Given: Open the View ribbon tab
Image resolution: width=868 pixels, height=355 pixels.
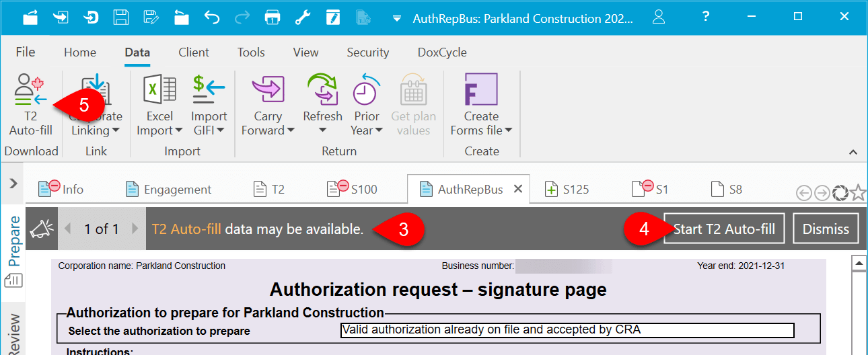Looking at the screenshot, I should (306, 52).
